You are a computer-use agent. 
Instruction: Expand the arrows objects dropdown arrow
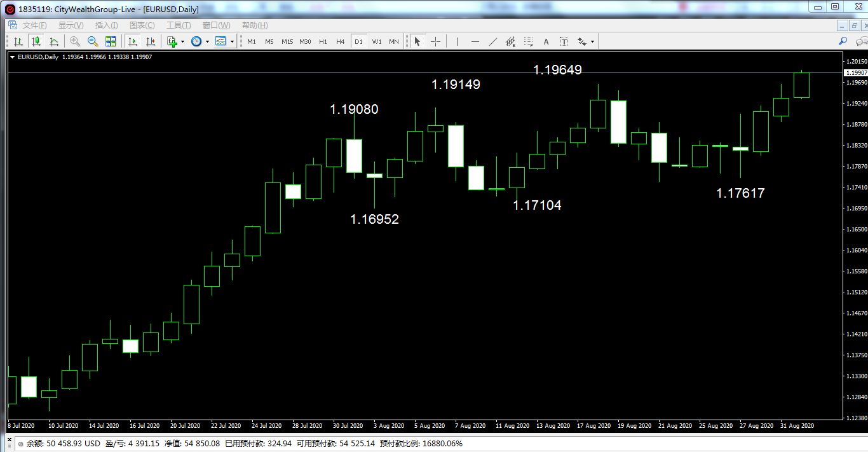click(x=592, y=41)
